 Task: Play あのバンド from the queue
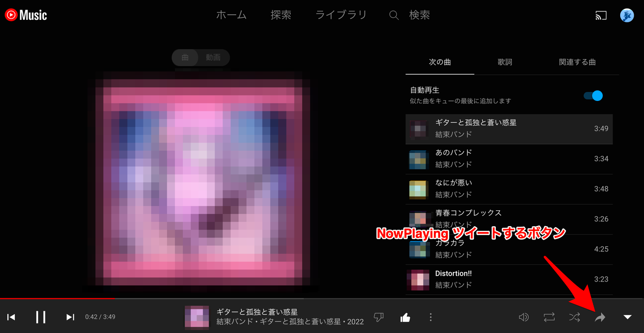tap(509, 159)
